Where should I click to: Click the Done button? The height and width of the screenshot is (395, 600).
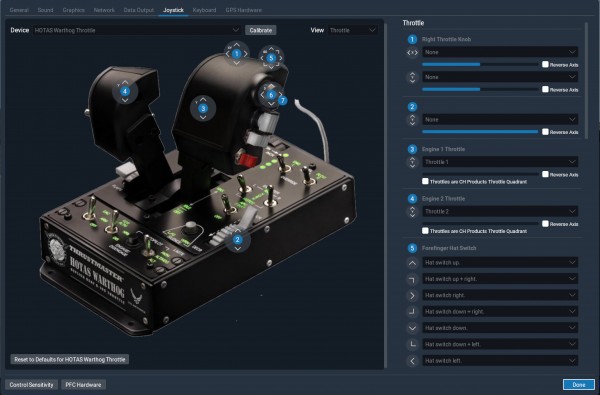(579, 385)
